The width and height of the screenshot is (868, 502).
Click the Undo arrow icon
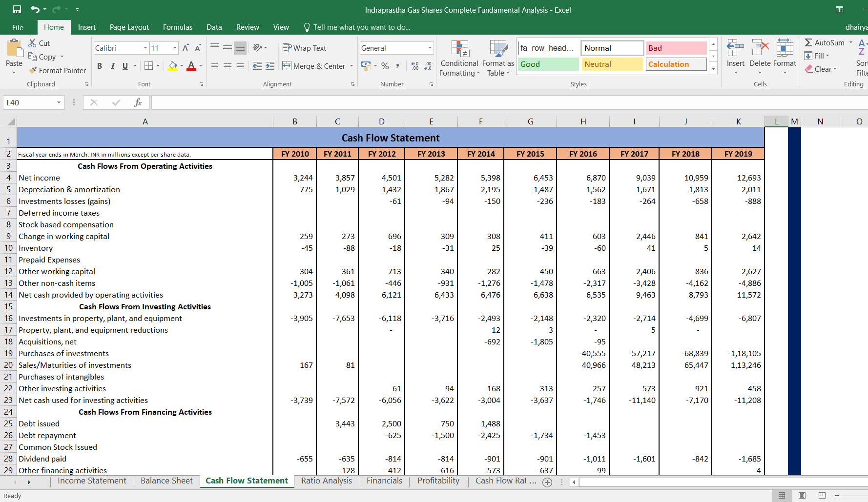click(x=35, y=9)
